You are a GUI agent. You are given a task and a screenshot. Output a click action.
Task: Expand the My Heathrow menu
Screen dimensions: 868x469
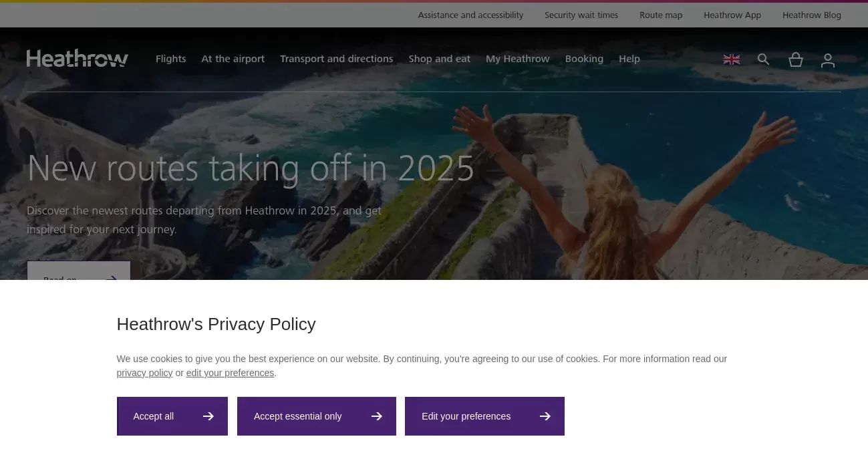click(x=518, y=59)
